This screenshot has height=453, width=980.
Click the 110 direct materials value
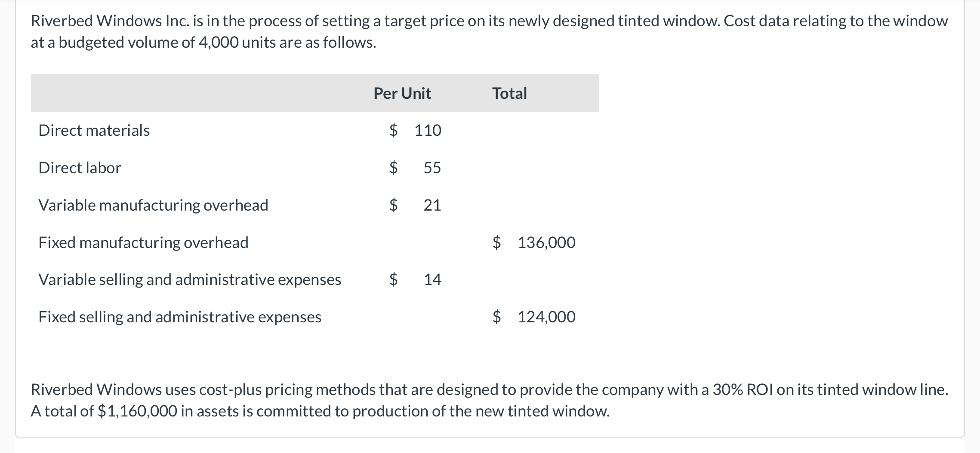click(428, 130)
